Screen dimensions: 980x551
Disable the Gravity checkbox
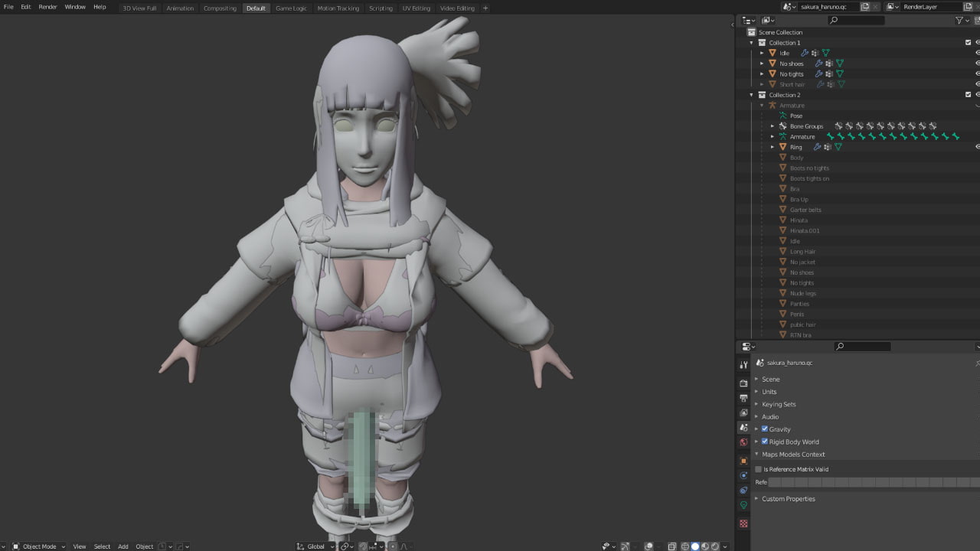[764, 429]
